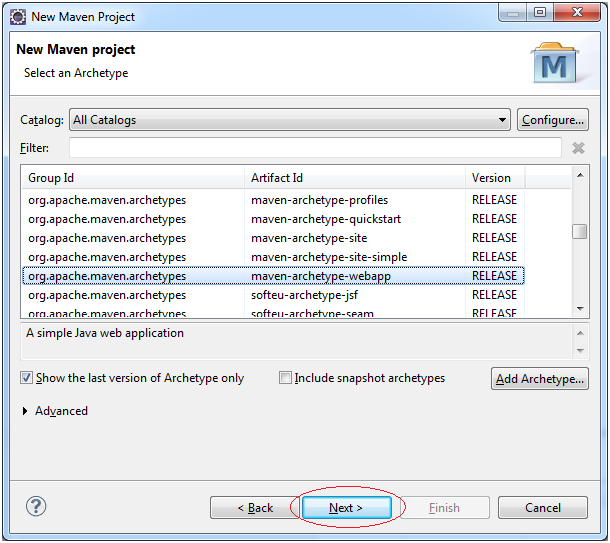This screenshot has height=543, width=610.
Task: Sort by the Artifact Id column header
Action: point(355,178)
